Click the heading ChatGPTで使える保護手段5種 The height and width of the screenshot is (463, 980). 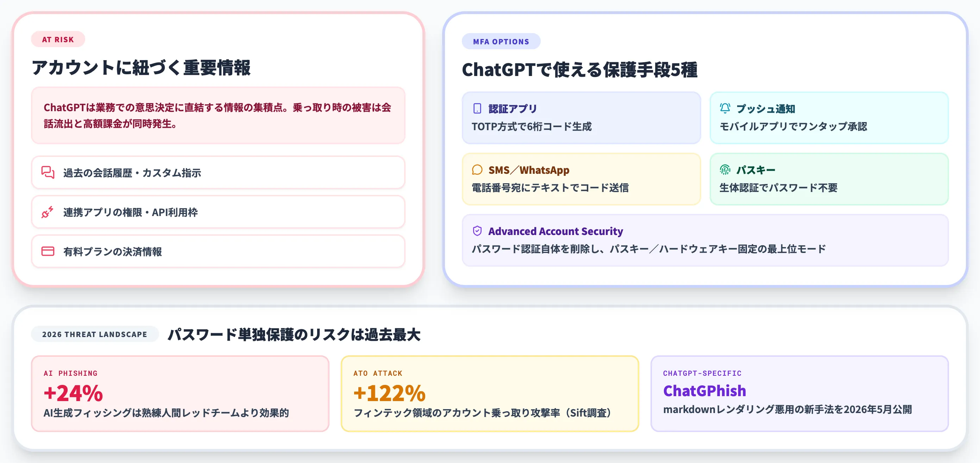click(579, 70)
